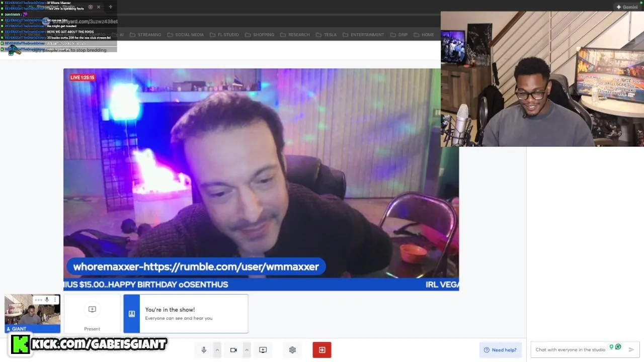Open microphone options arrow beside mic button
Image resolution: width=644 pixels, height=362 pixels.
[217, 350]
